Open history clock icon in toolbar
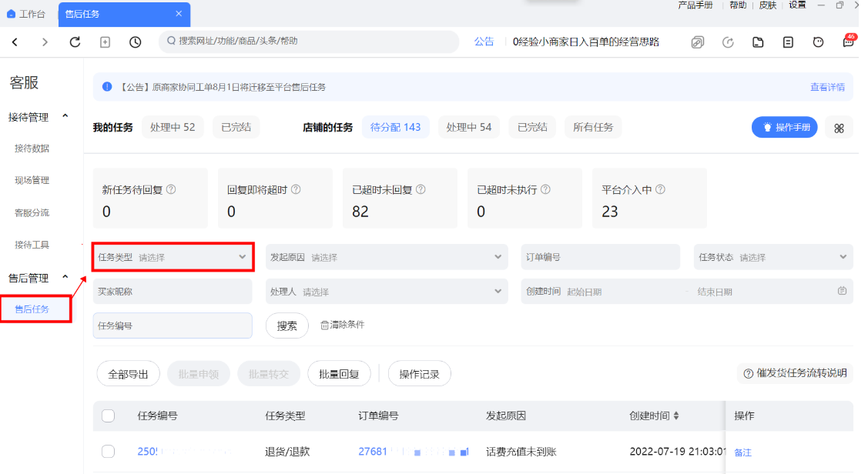The image size is (868, 474). 135,42
